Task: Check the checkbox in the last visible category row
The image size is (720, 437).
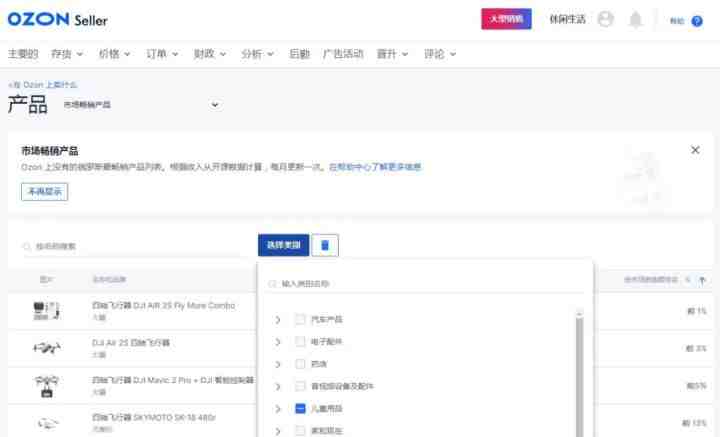Action: coord(300,431)
